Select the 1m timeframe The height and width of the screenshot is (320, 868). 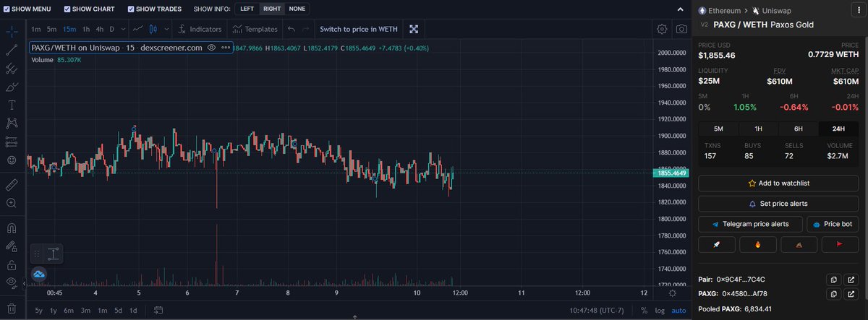click(x=36, y=29)
